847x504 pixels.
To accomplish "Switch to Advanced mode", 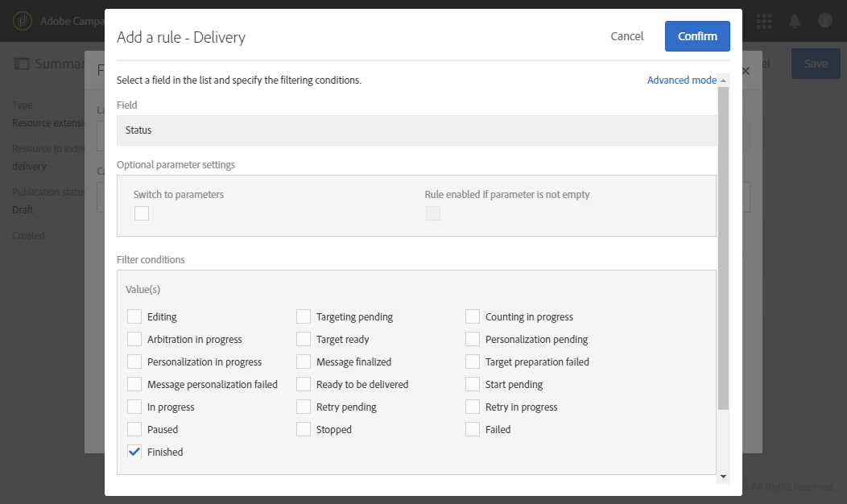I will 681,81.
